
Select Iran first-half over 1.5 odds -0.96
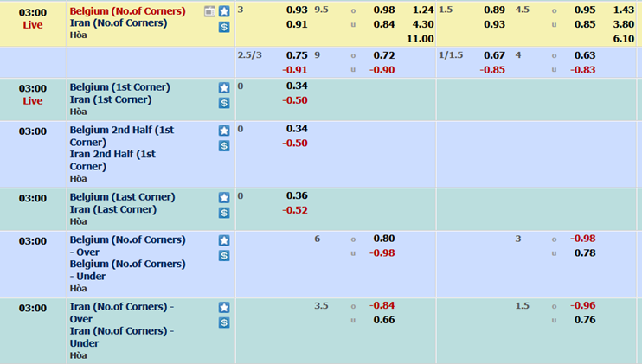582,305
